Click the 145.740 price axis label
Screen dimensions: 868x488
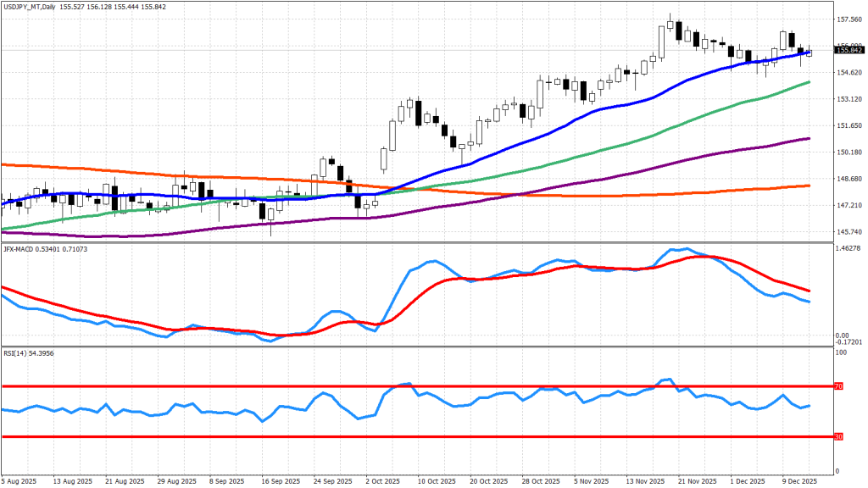pyautogui.click(x=849, y=232)
